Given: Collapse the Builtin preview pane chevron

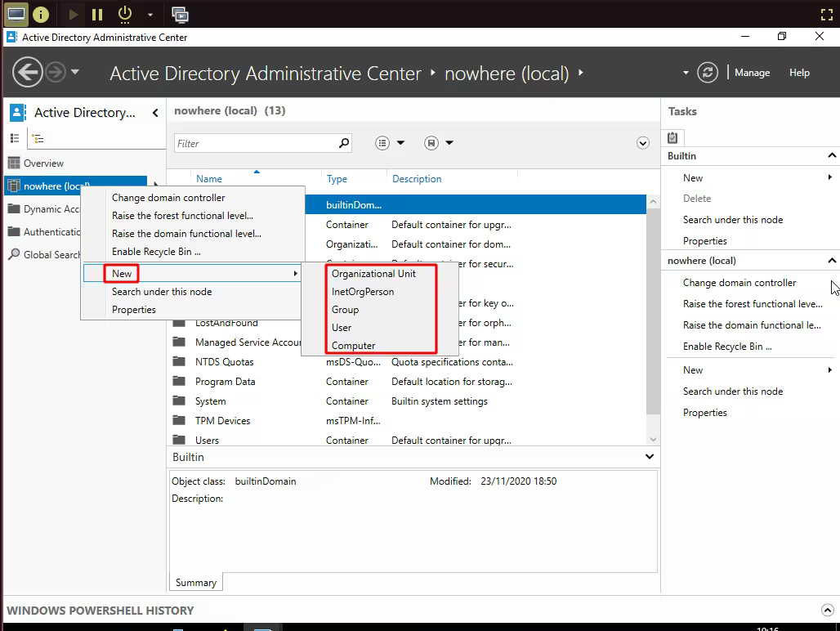Looking at the screenshot, I should pyautogui.click(x=650, y=457).
